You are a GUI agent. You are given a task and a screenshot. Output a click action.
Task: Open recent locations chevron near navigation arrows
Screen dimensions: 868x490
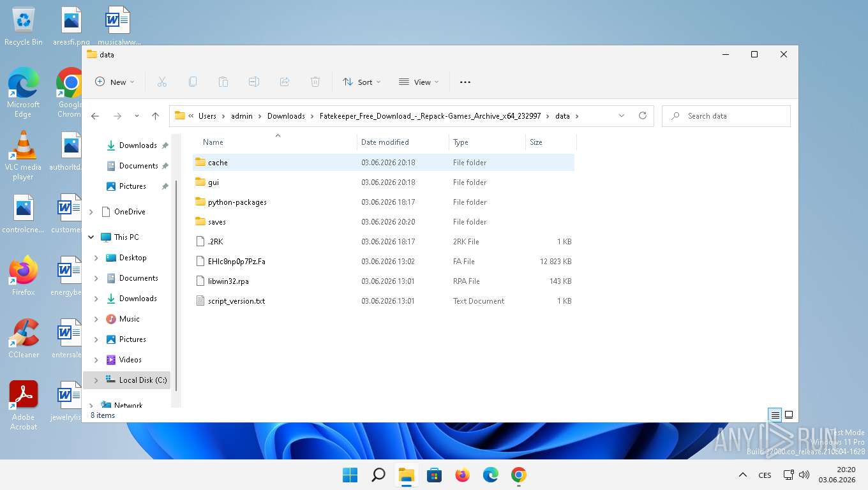point(137,116)
